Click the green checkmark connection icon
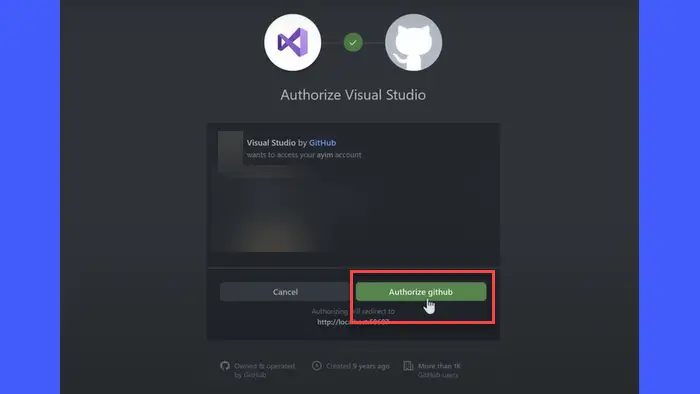Screen dimensions: 700x394 353,43
